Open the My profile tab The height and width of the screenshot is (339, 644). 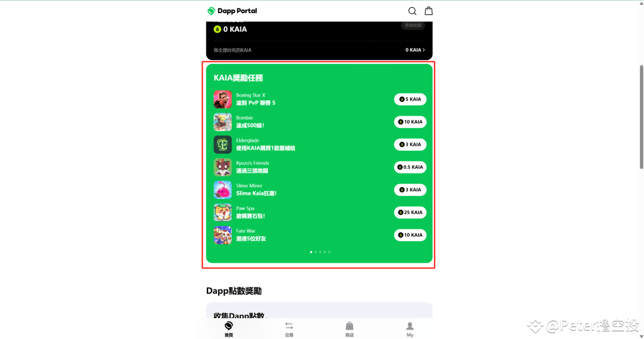point(410,329)
